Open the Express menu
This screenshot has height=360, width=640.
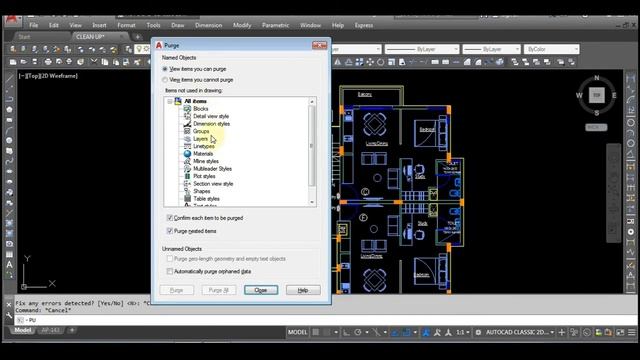click(364, 25)
